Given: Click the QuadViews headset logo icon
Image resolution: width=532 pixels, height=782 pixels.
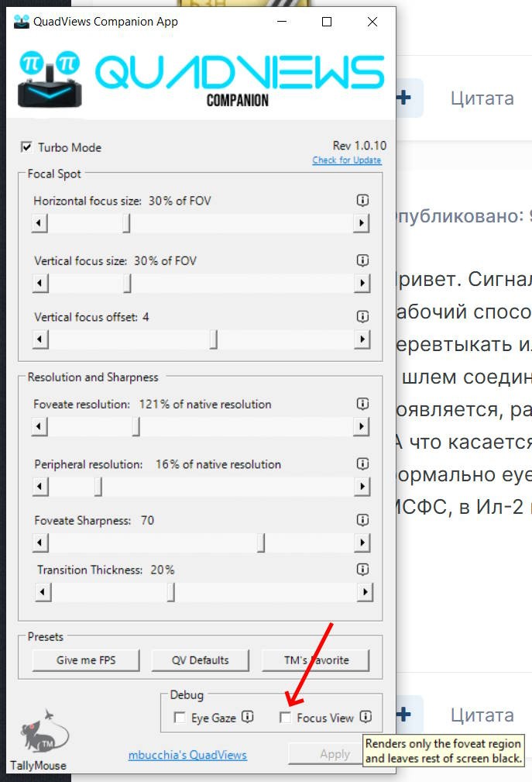Looking at the screenshot, I should coord(50,79).
